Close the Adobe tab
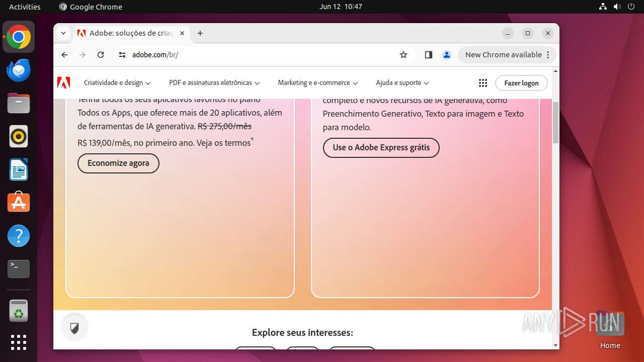Screen dimensions: 644x362 click(x=182, y=33)
